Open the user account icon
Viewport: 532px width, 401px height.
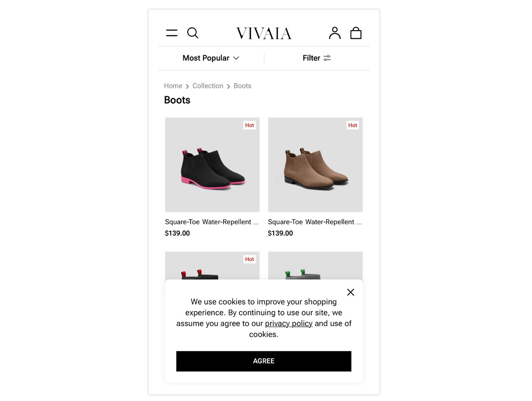pos(335,33)
